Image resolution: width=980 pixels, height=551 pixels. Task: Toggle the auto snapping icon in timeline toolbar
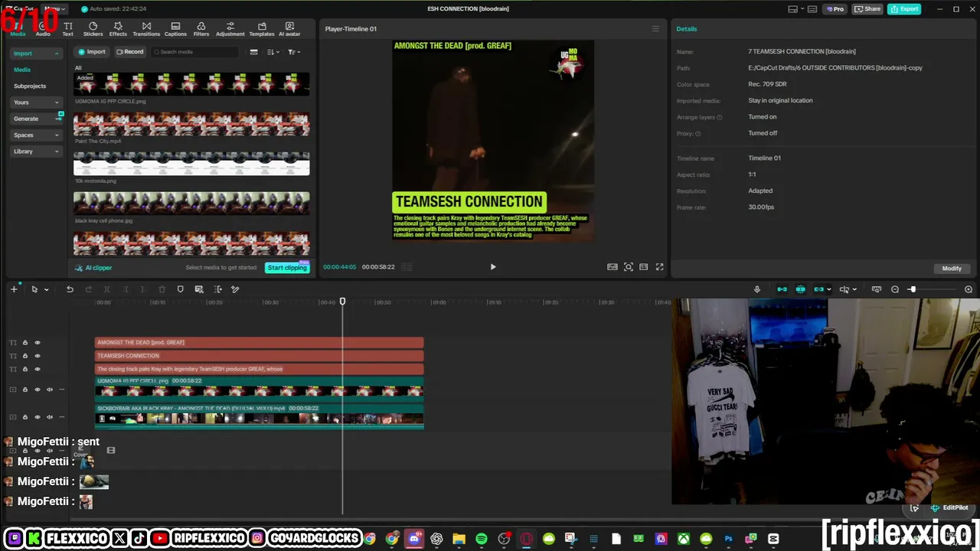click(800, 289)
